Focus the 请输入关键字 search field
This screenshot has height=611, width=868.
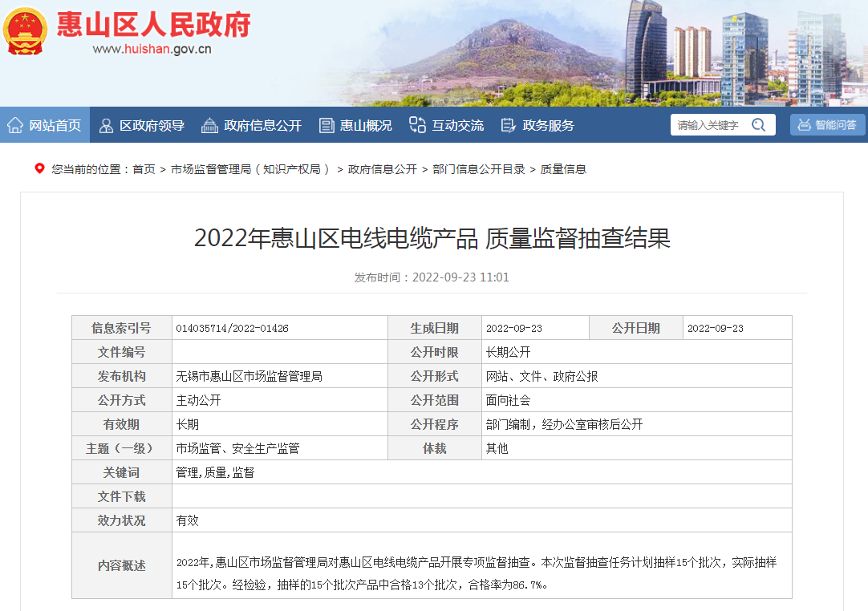710,125
